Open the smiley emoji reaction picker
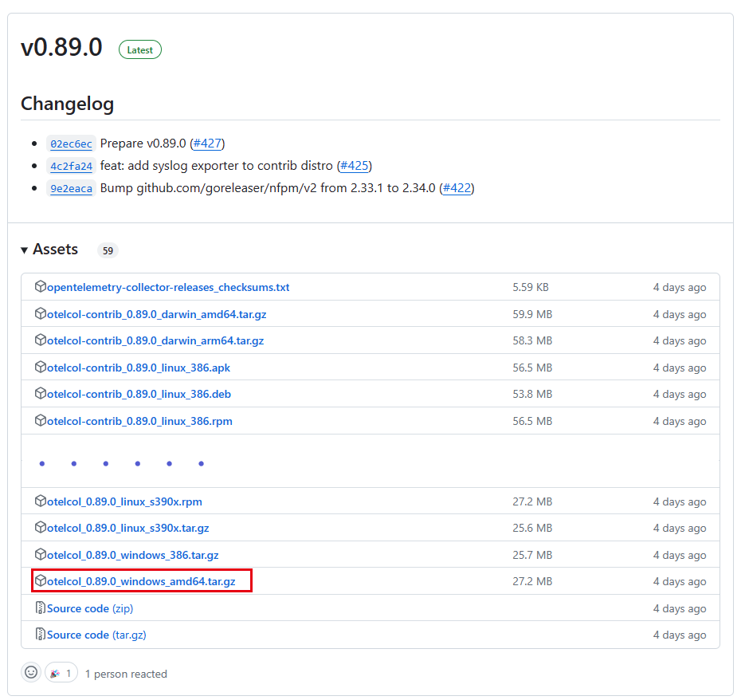The image size is (741, 700). [30, 671]
